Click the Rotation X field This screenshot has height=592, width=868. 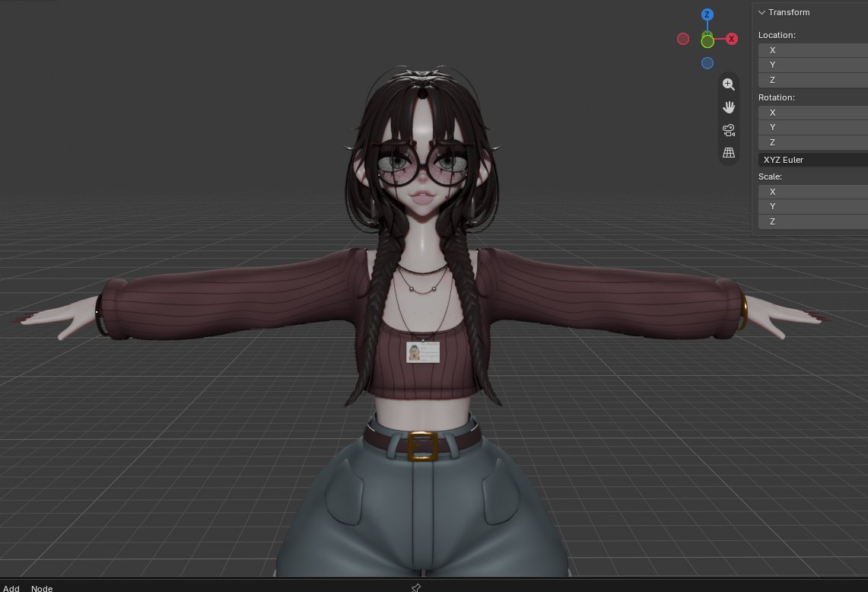(x=812, y=113)
